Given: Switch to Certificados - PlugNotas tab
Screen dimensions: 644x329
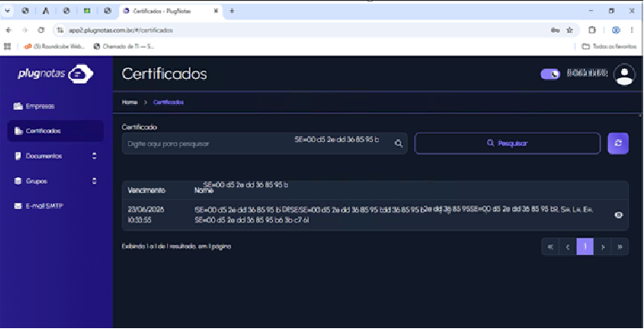Looking at the screenshot, I should [x=170, y=11].
